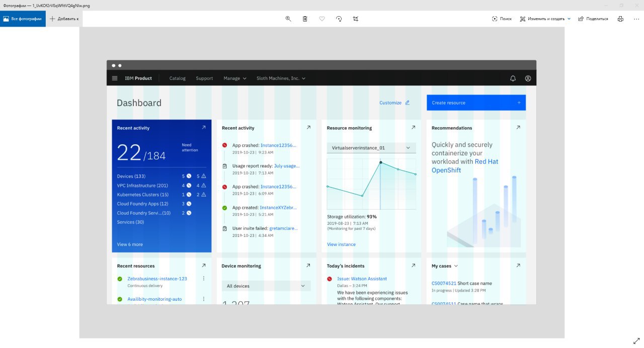Expand the Recent resources card arrow
The height and width of the screenshot is (348, 644).
pos(204,266)
